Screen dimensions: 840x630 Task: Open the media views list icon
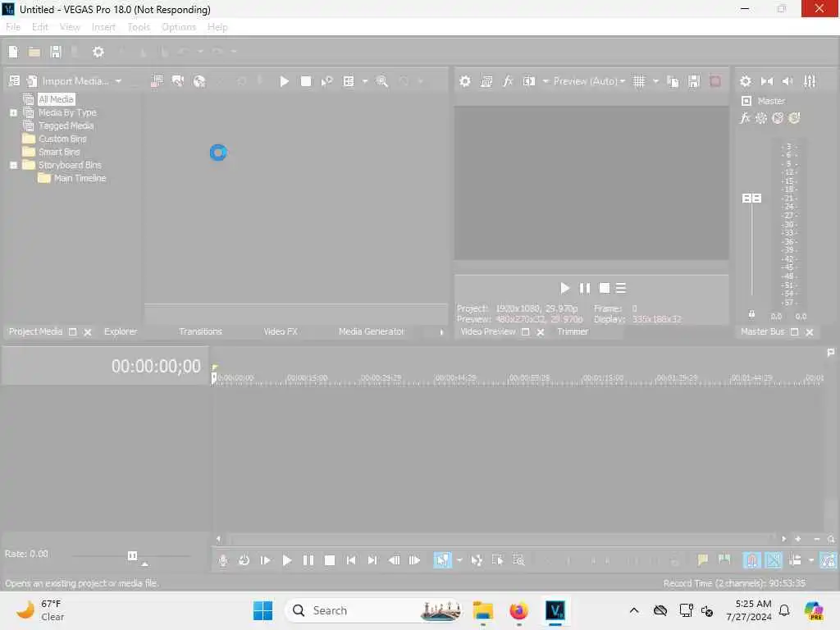[x=349, y=81]
